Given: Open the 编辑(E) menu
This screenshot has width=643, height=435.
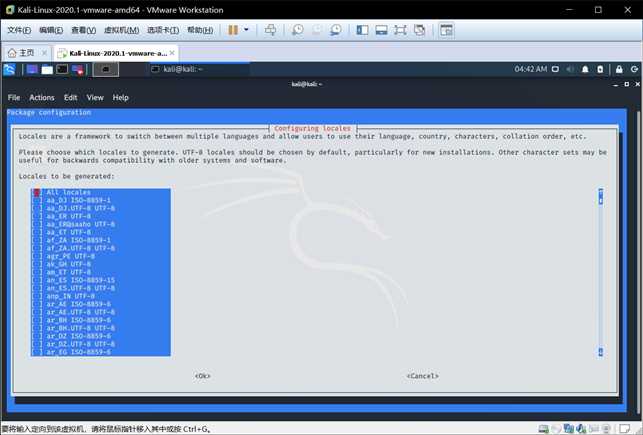Looking at the screenshot, I should [x=51, y=30].
